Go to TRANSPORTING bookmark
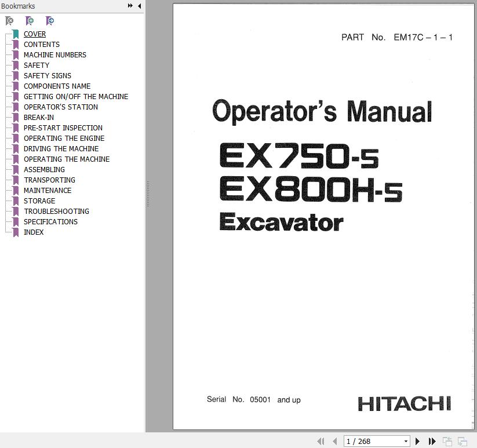 pyautogui.click(x=50, y=180)
